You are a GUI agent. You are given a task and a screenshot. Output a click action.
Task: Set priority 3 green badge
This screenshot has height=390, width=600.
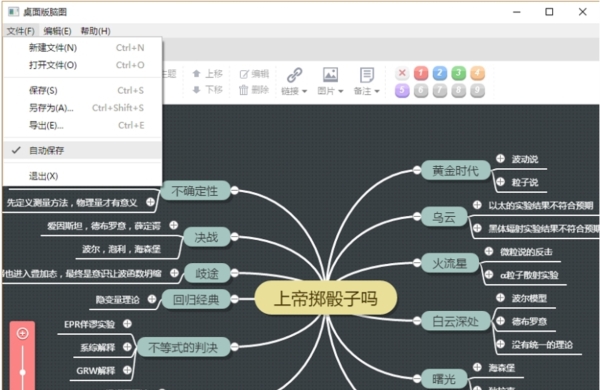(x=458, y=73)
